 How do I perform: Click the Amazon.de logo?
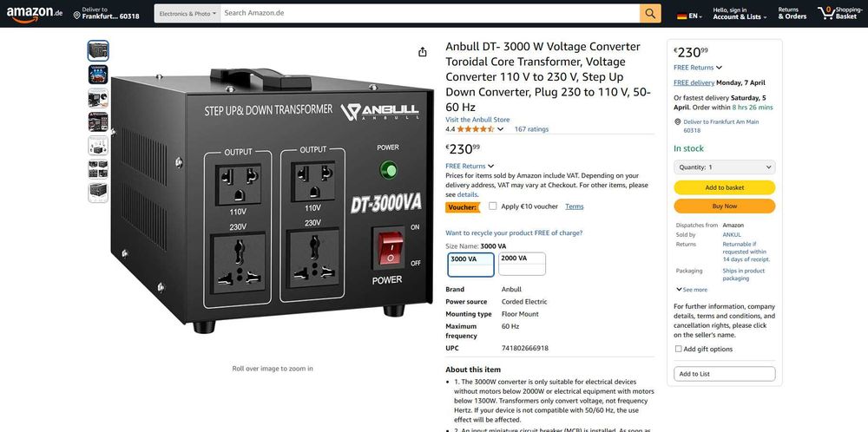coord(35,14)
